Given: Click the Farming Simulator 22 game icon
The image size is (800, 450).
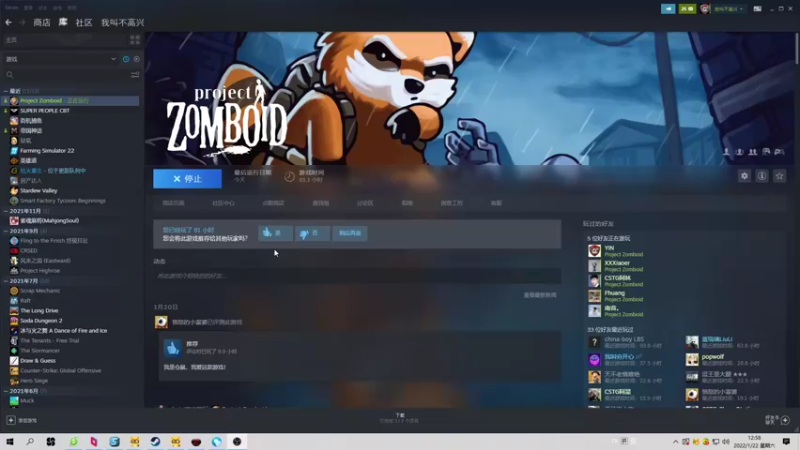Looking at the screenshot, I should coord(14,151).
